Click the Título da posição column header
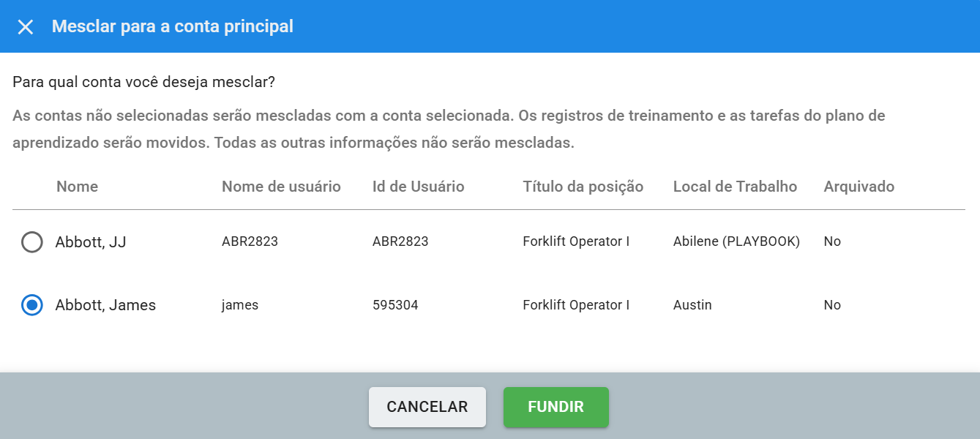The width and height of the screenshot is (980, 439). coord(583,187)
